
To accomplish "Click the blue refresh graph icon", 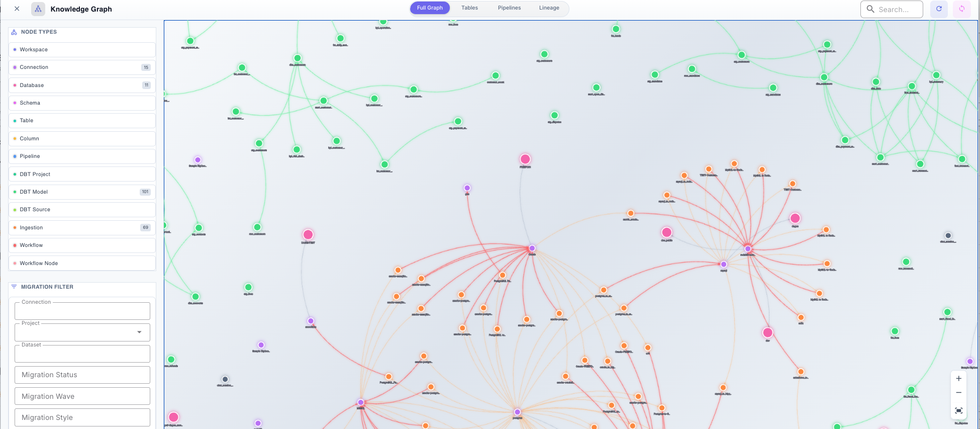I will [x=939, y=9].
